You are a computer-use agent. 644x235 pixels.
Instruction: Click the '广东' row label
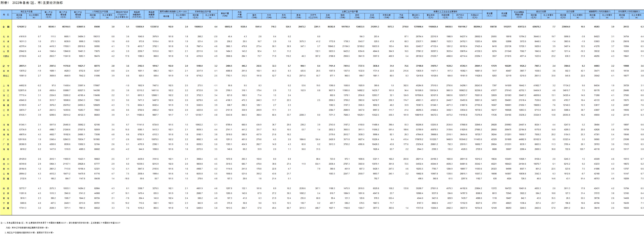[6, 139]
